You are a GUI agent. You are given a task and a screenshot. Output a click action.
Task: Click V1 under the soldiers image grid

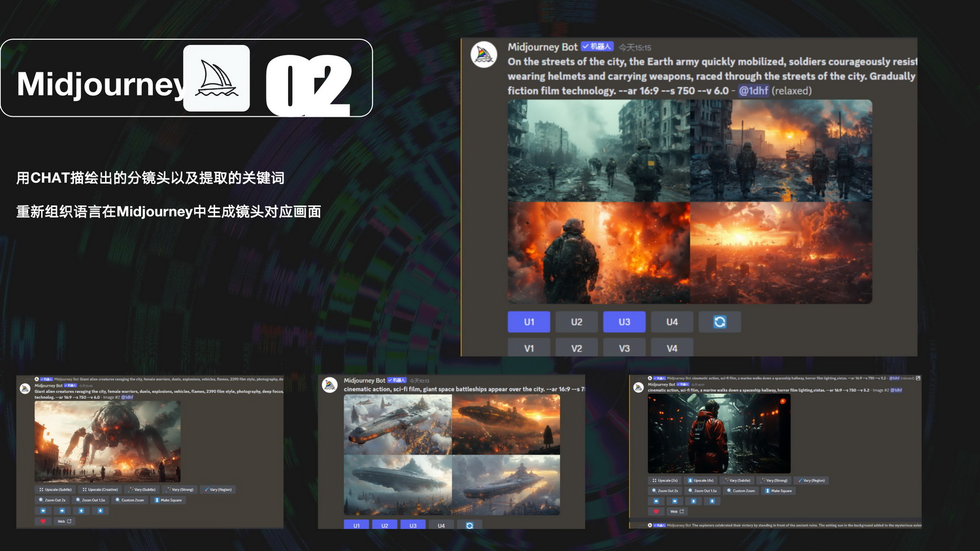pos(529,348)
